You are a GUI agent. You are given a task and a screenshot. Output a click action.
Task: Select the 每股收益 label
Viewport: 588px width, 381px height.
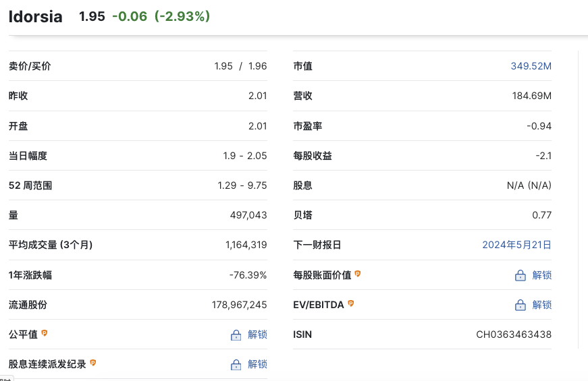tap(313, 156)
